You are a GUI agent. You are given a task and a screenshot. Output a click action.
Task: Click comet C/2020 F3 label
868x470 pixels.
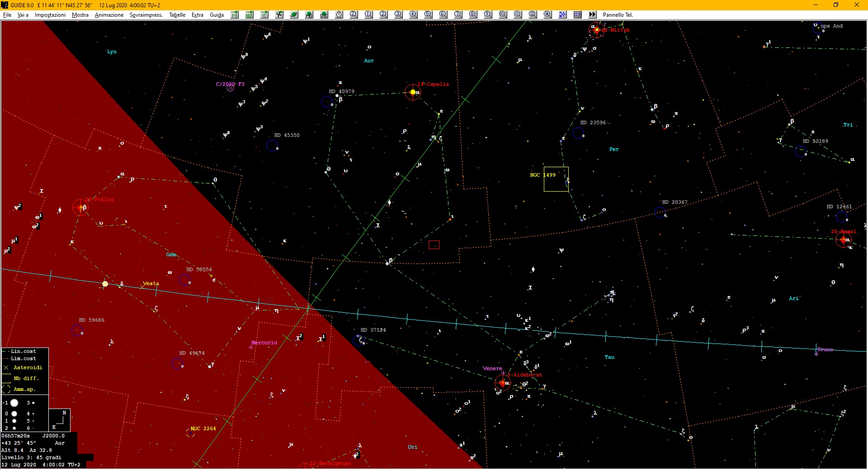pos(230,84)
